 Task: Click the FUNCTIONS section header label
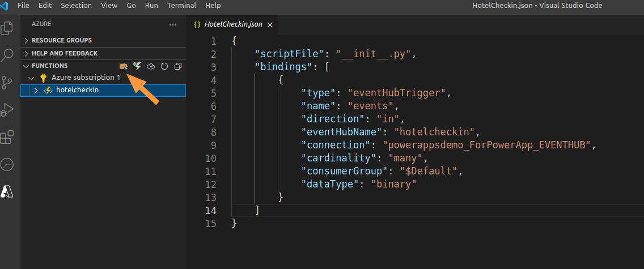tap(50, 66)
